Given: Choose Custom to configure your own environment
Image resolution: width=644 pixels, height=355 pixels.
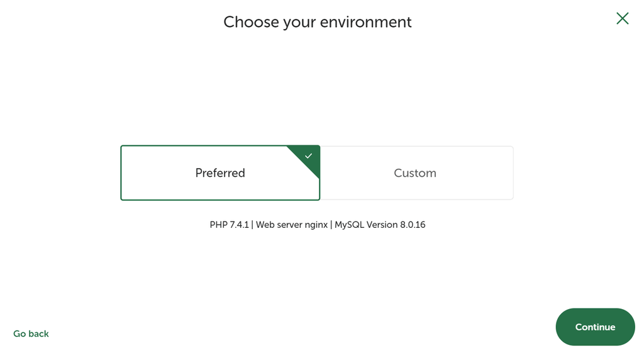Looking at the screenshot, I should [x=416, y=173].
